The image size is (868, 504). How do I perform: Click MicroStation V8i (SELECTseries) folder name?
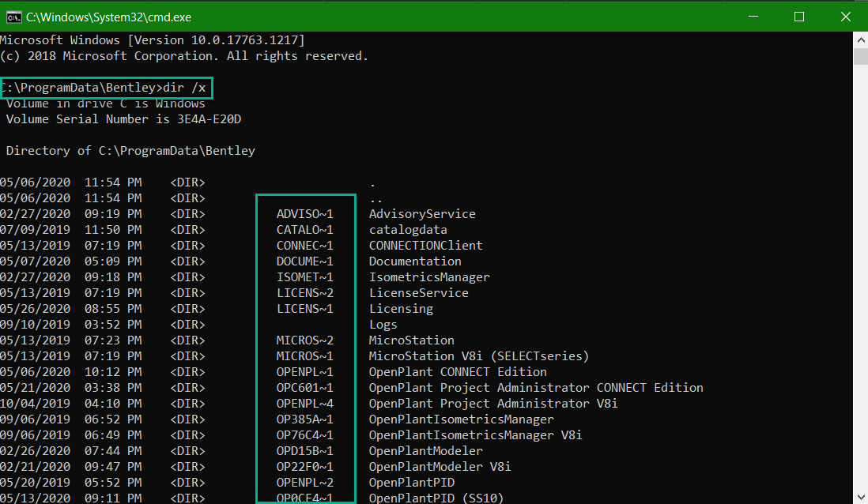pos(479,355)
